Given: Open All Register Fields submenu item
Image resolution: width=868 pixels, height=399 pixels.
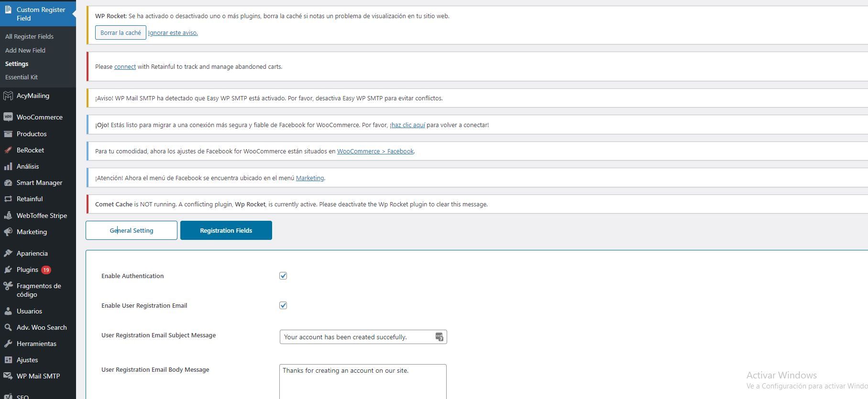Looking at the screenshot, I should coord(29,36).
